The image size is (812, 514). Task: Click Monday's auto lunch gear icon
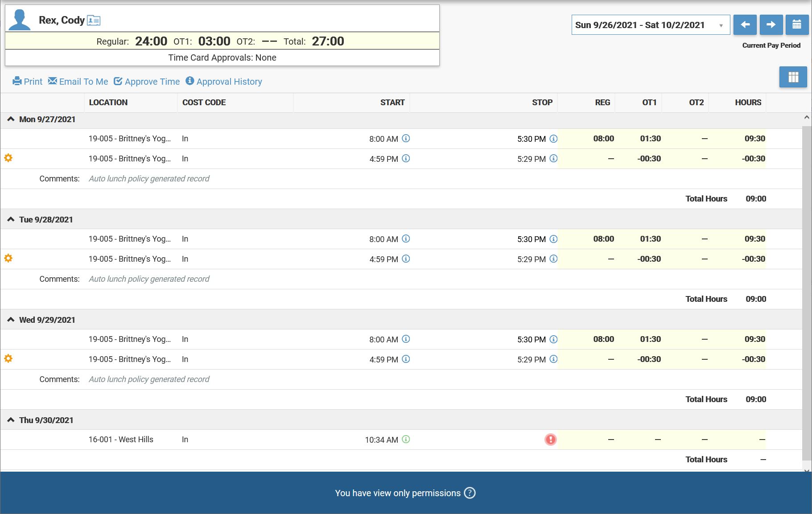point(8,158)
